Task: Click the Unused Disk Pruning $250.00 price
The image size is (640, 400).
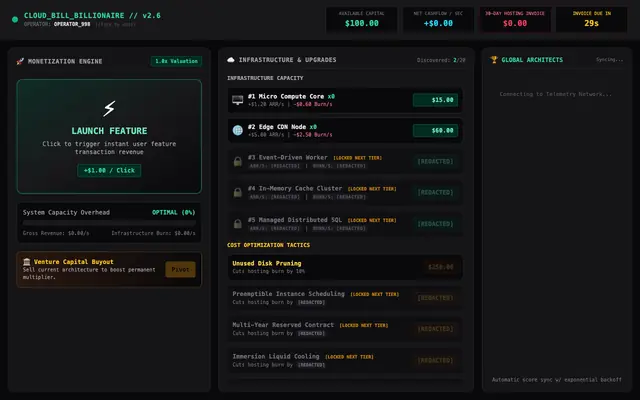Action: coord(440,267)
